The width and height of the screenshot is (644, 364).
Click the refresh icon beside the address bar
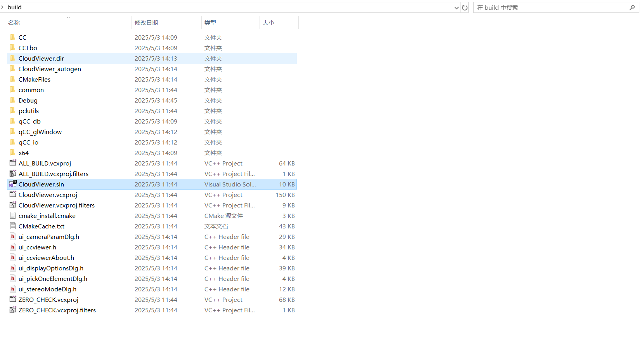(x=464, y=7)
